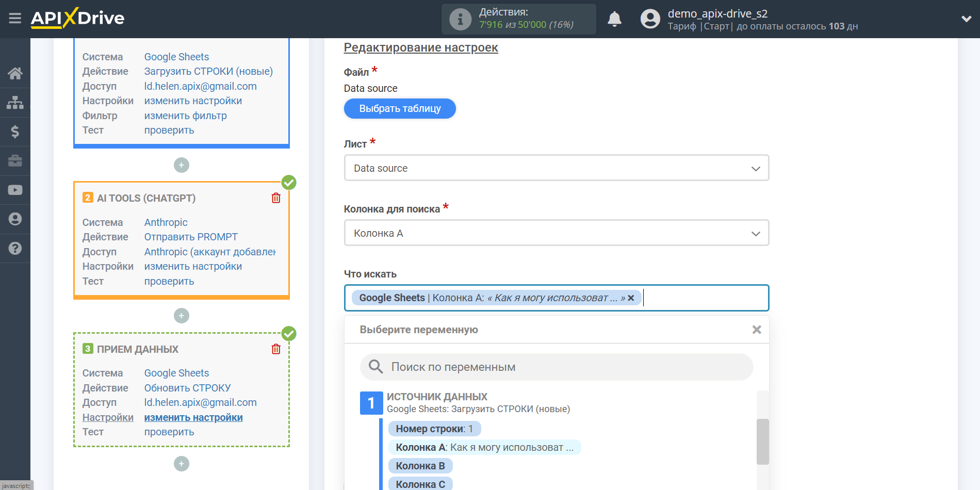Click the Поиск по переменным search field

[x=557, y=367]
